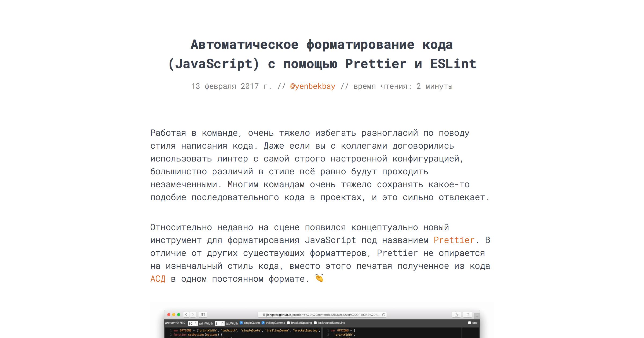The height and width of the screenshot is (338, 644).
Task: Follow the orange Prettier link in the article
Action: click(454, 240)
